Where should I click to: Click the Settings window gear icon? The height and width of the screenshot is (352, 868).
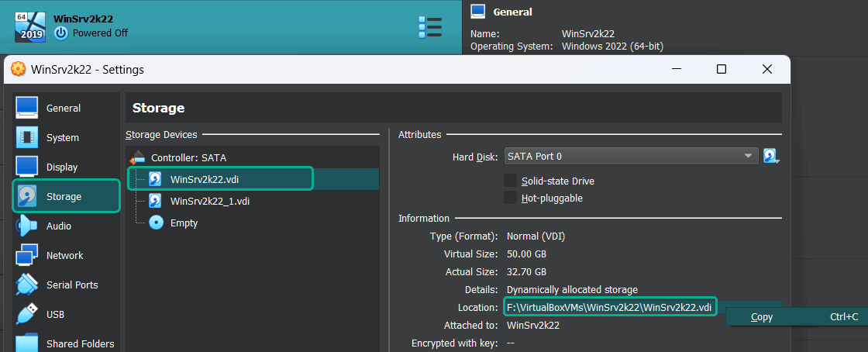[19, 69]
